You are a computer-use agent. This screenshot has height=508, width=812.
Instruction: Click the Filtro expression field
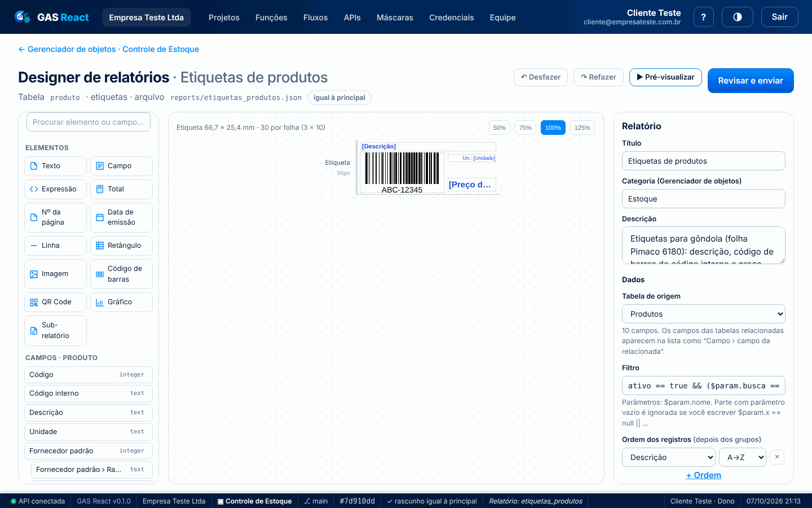(x=703, y=386)
